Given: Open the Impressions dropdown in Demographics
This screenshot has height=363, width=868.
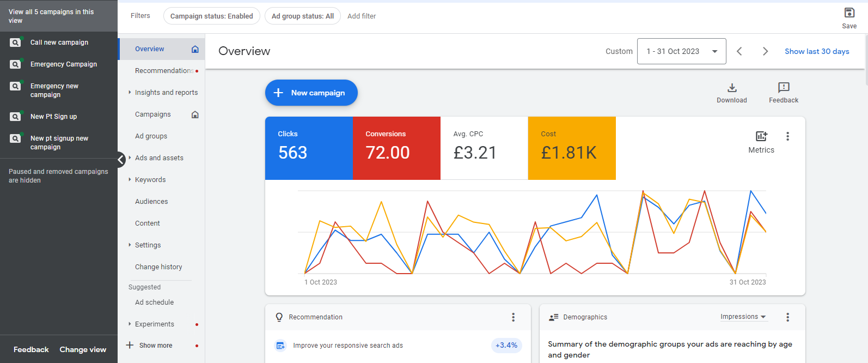Looking at the screenshot, I should (x=743, y=317).
